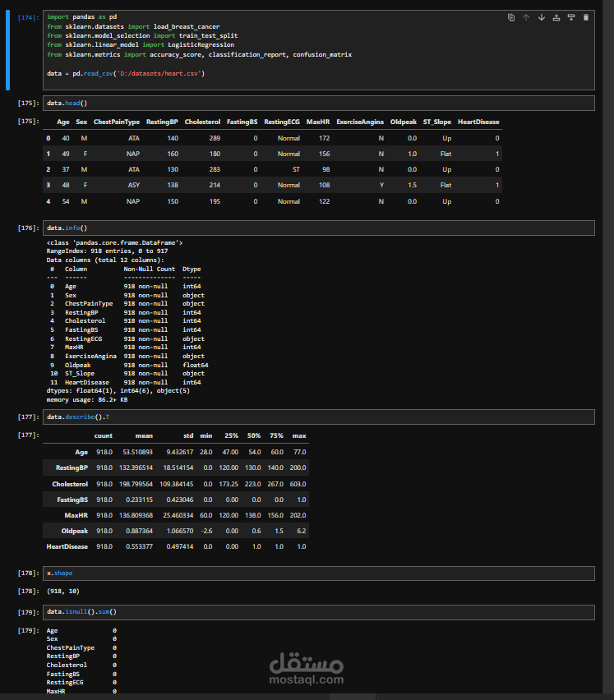Click the Cholesterol value 195 in row 4
Screen dimensions: 614x700
click(x=215, y=202)
